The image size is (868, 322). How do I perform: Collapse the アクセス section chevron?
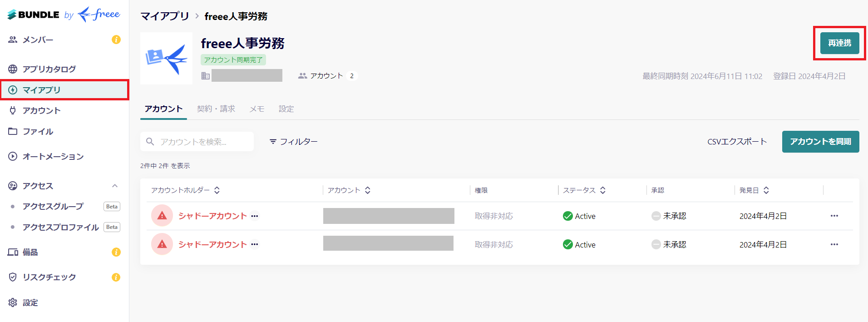click(116, 186)
